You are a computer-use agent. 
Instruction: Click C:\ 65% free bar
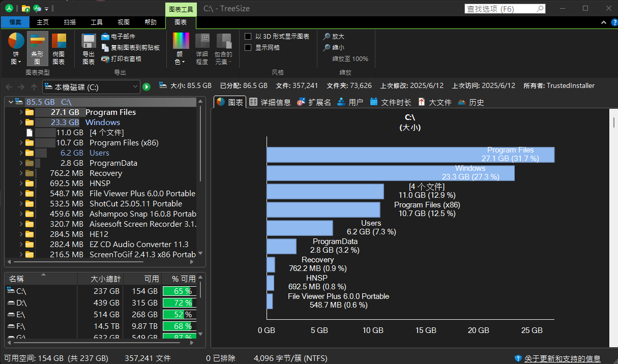(x=180, y=291)
